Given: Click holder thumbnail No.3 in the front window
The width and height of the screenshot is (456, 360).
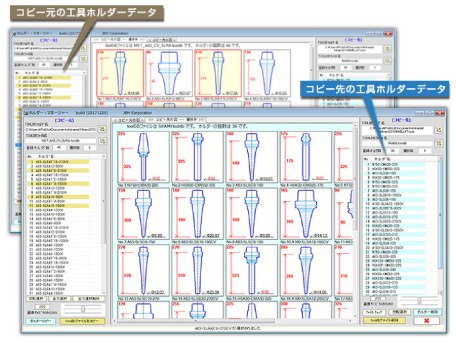Looking at the screenshot, I should [252, 157].
